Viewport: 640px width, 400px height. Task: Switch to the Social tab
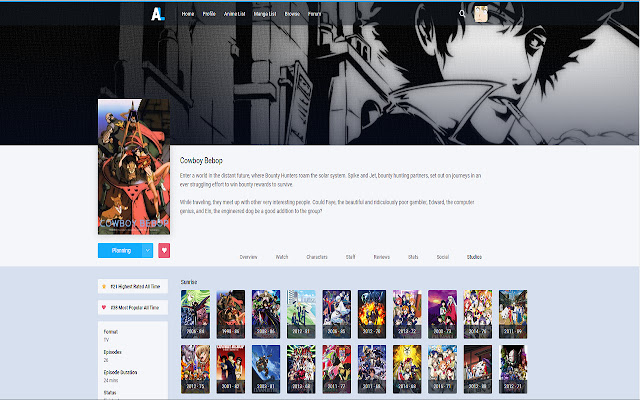(x=442, y=257)
